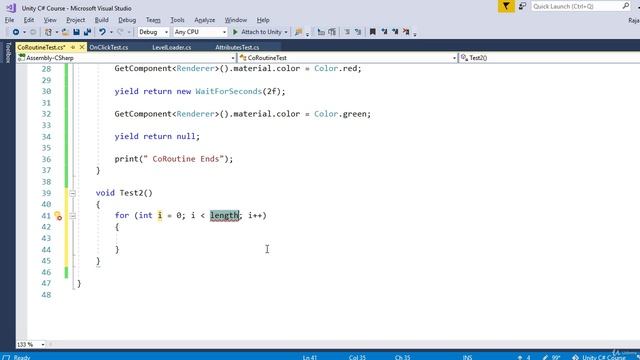Toggle a bookmark using the bookmark icon
The image size is (640, 360).
[372, 32]
